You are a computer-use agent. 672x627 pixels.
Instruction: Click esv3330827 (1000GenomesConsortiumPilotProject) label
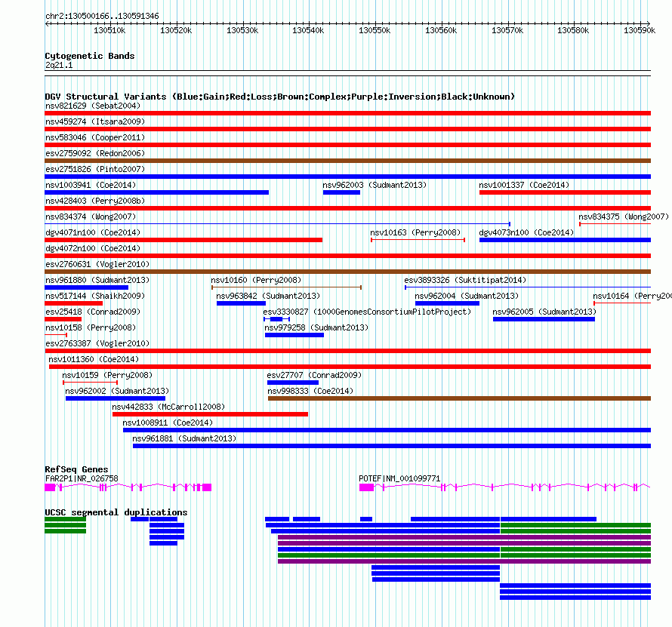coord(367,312)
